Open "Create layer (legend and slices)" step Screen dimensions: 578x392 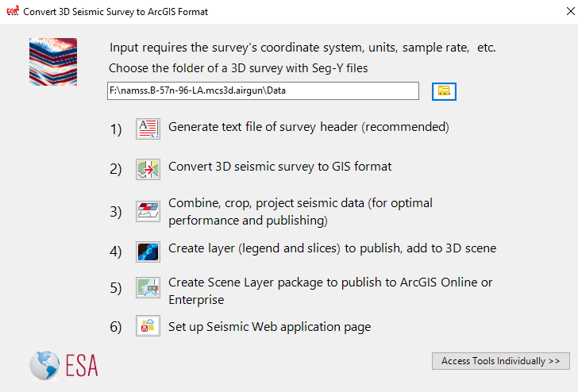coord(332,248)
